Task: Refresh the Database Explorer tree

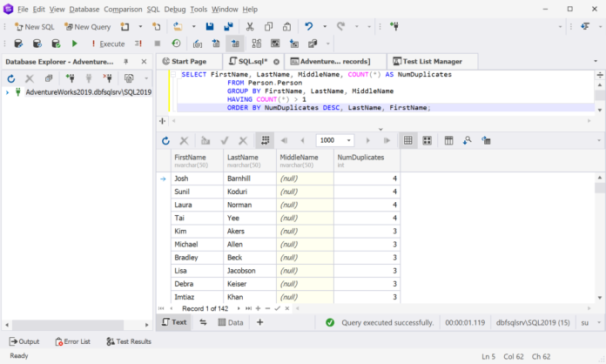Action: (11, 78)
